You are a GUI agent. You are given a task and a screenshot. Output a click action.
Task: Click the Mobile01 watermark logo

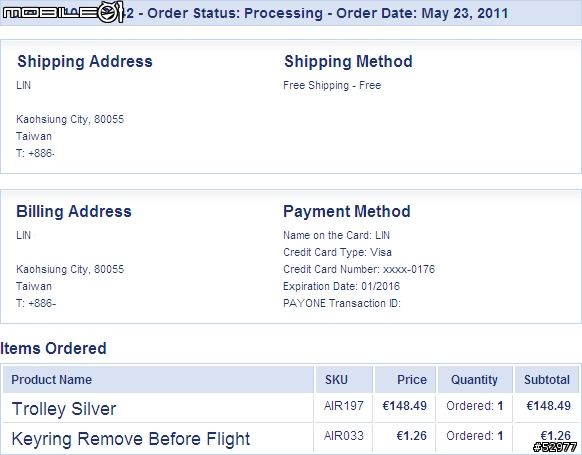pyautogui.click(x=62, y=12)
